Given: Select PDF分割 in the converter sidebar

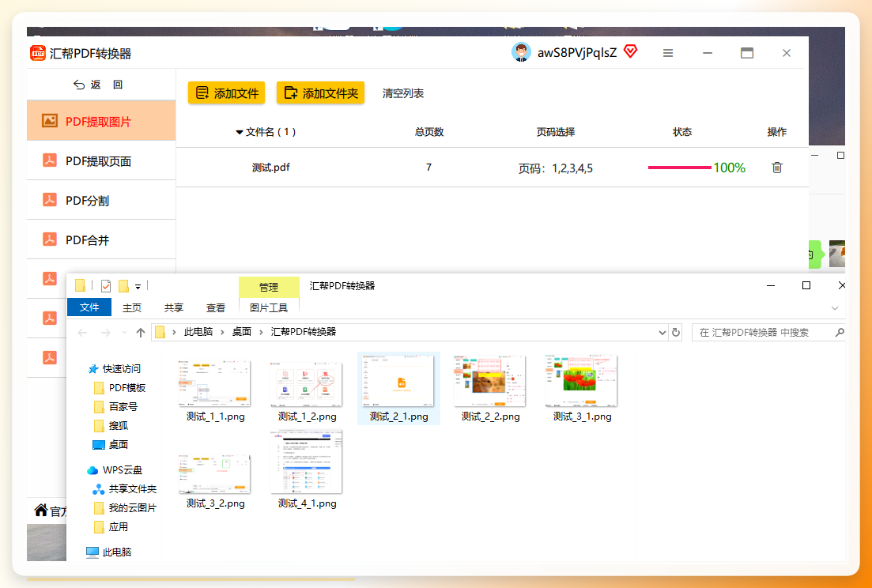Looking at the screenshot, I should (x=101, y=200).
